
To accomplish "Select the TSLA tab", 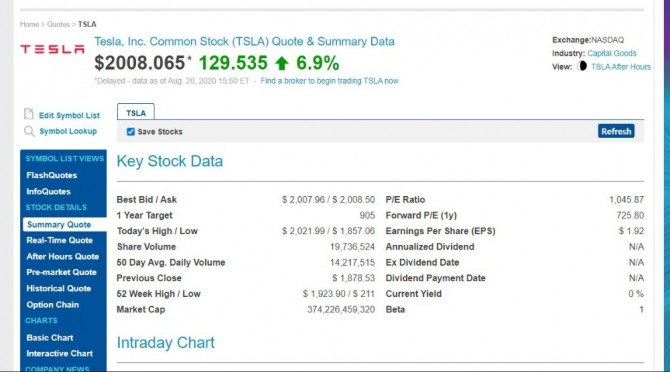I will [136, 113].
